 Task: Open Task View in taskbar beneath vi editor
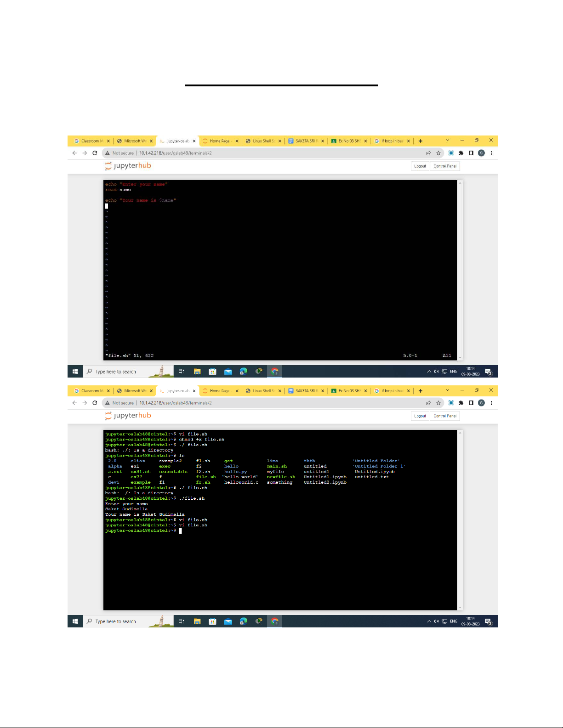coord(181,372)
